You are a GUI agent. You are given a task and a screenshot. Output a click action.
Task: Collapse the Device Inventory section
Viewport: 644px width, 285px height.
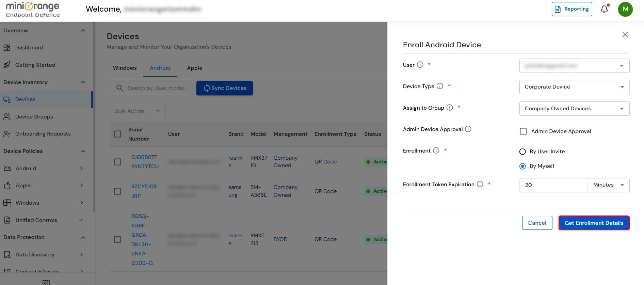tap(83, 82)
